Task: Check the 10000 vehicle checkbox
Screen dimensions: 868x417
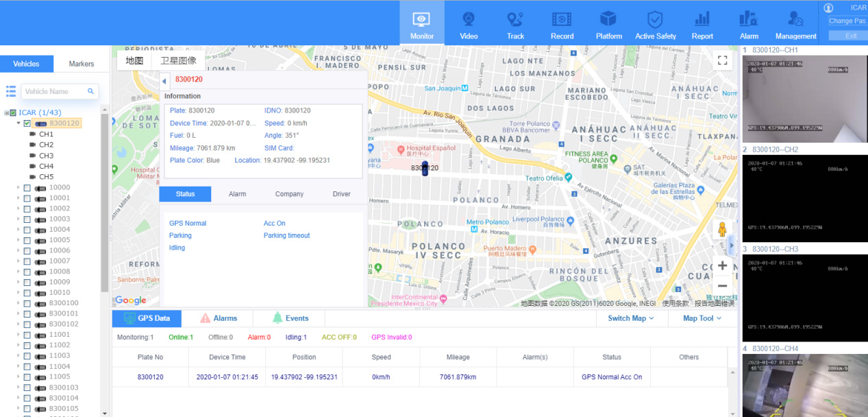Action: 27,188
